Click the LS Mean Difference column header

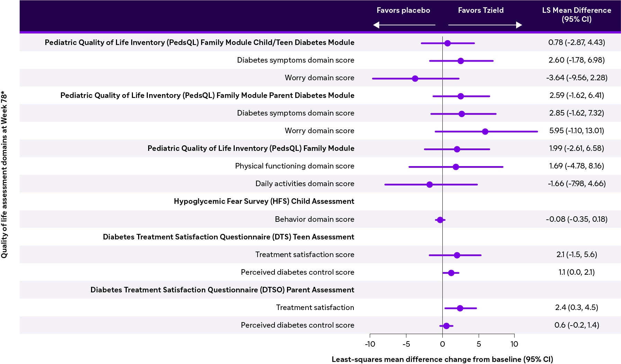[x=576, y=15]
